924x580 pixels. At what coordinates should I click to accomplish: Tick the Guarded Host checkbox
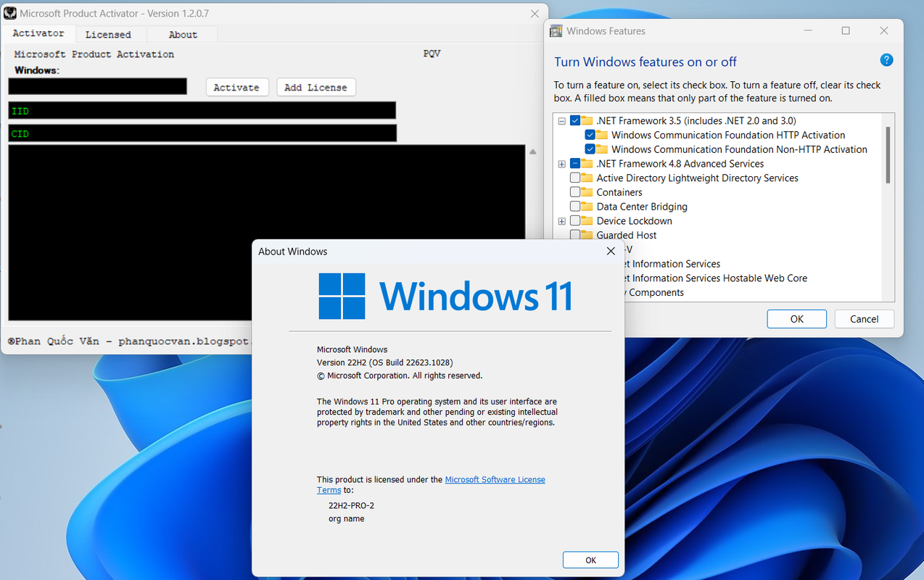click(575, 235)
